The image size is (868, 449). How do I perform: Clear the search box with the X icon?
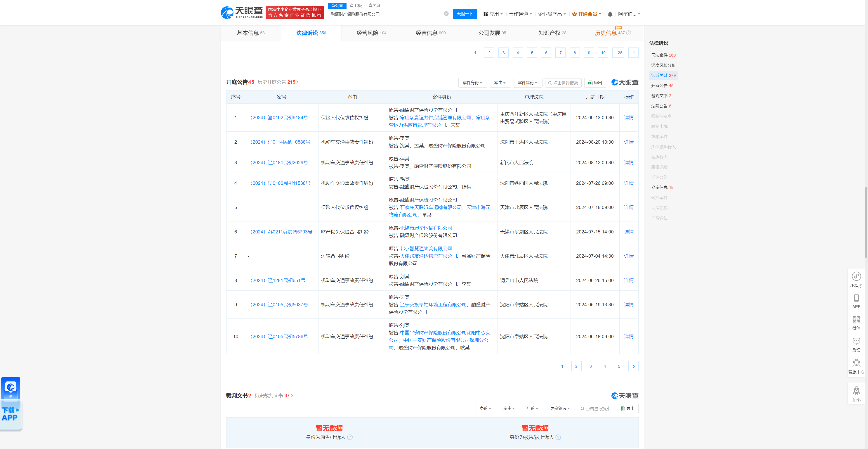coord(446,14)
